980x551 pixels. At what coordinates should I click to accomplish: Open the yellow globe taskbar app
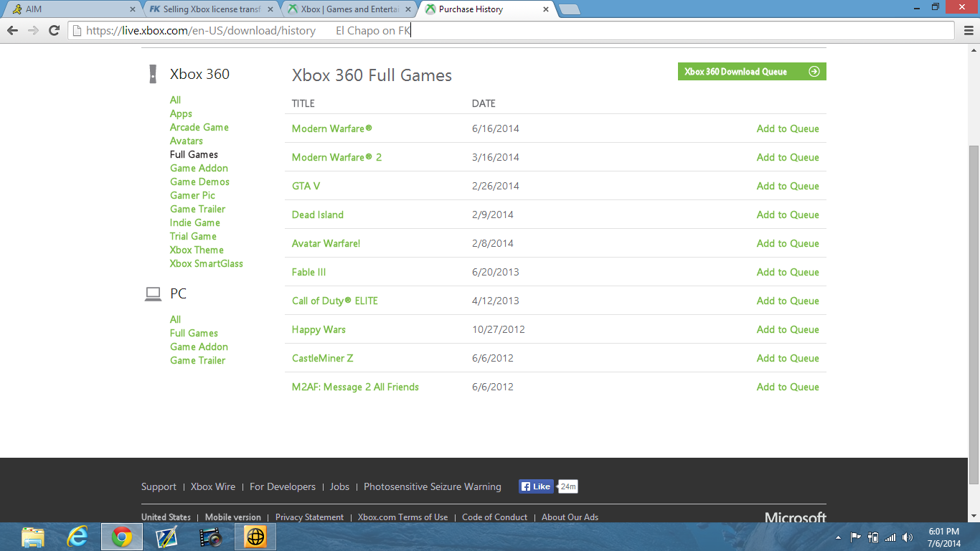255,537
